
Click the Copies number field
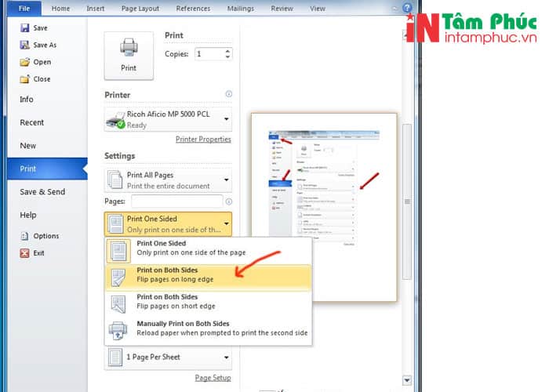[209, 54]
